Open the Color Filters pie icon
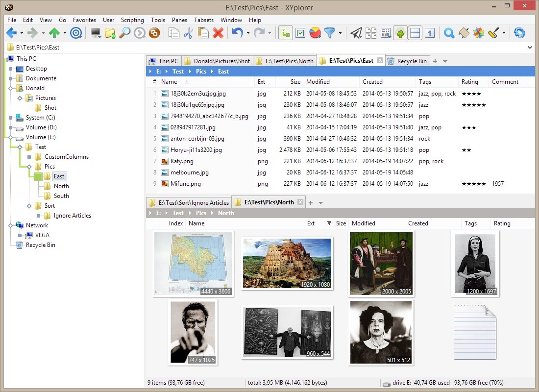Image resolution: width=539 pixels, height=392 pixels. pyautogui.click(x=315, y=33)
